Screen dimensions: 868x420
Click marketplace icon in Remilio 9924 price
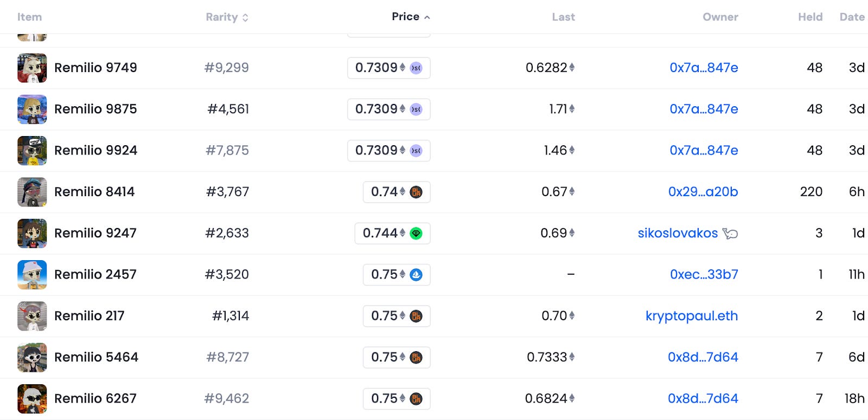point(416,151)
